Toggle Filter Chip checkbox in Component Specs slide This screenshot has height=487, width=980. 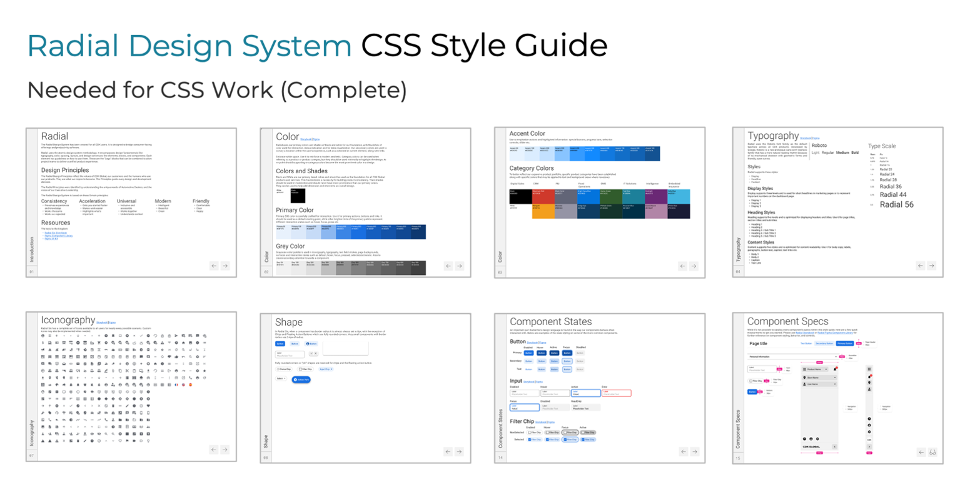[751, 381]
